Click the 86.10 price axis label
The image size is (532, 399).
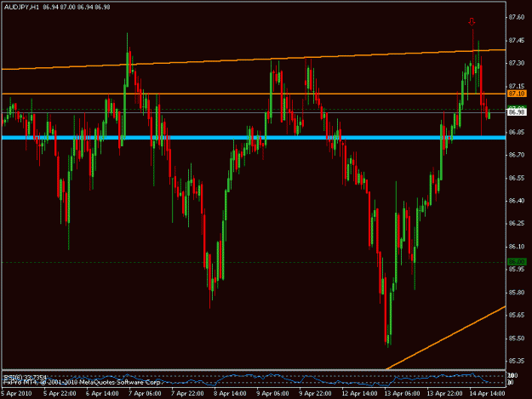coord(517,247)
